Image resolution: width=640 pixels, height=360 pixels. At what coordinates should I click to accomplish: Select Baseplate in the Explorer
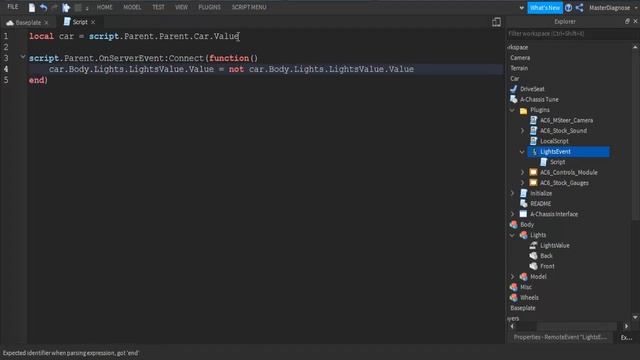pyautogui.click(x=522, y=308)
